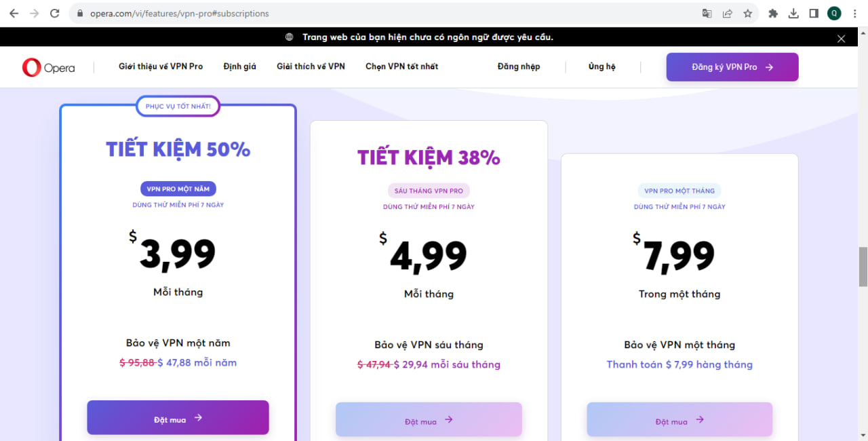Open the Google Translate icon in address bar

707,14
